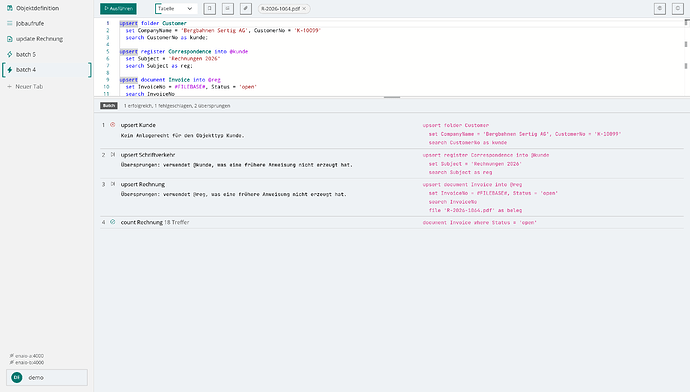The height and width of the screenshot is (392, 690).
Task: Click the plus icon beside Neuer Tab
Action: [x=9, y=87]
